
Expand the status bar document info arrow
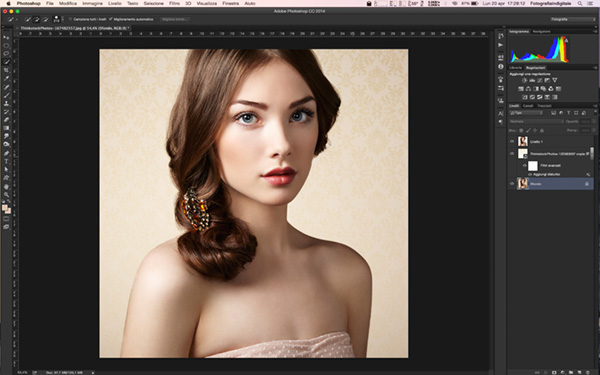93,372
